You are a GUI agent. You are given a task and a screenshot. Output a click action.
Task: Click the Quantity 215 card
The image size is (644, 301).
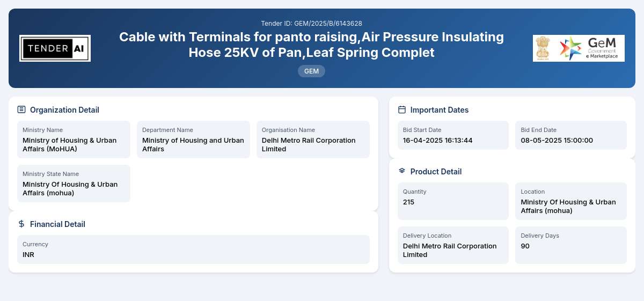click(453, 201)
